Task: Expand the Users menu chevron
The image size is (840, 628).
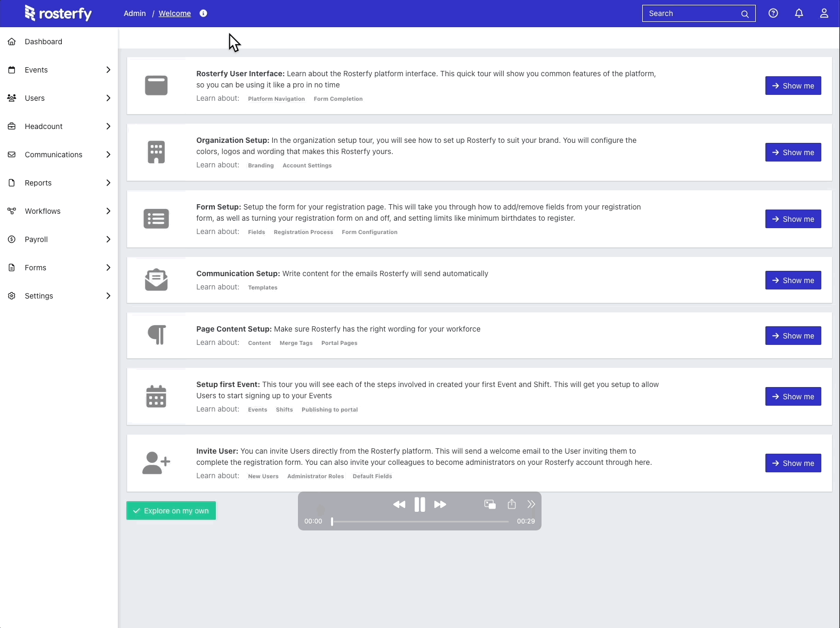Action: 108,98
